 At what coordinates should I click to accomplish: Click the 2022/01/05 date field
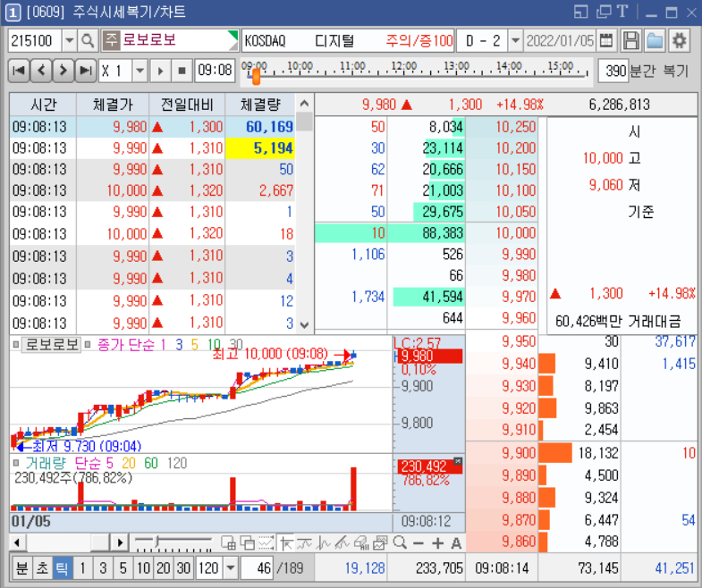(x=560, y=41)
